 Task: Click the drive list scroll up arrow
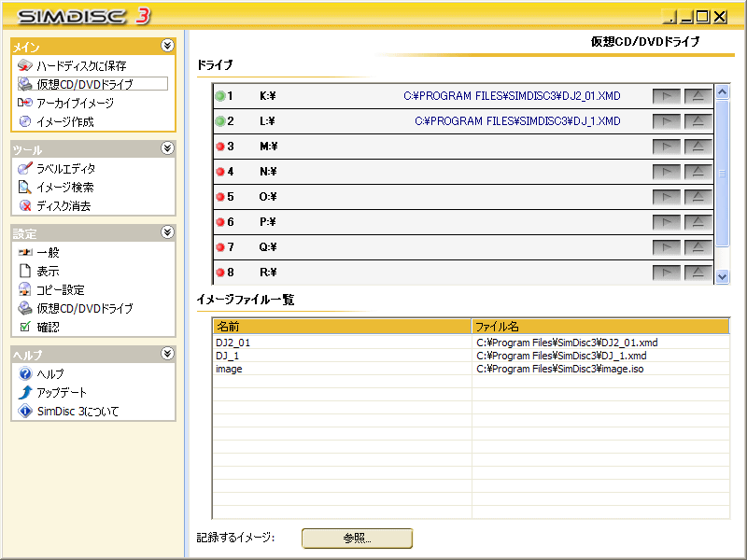coord(722,91)
